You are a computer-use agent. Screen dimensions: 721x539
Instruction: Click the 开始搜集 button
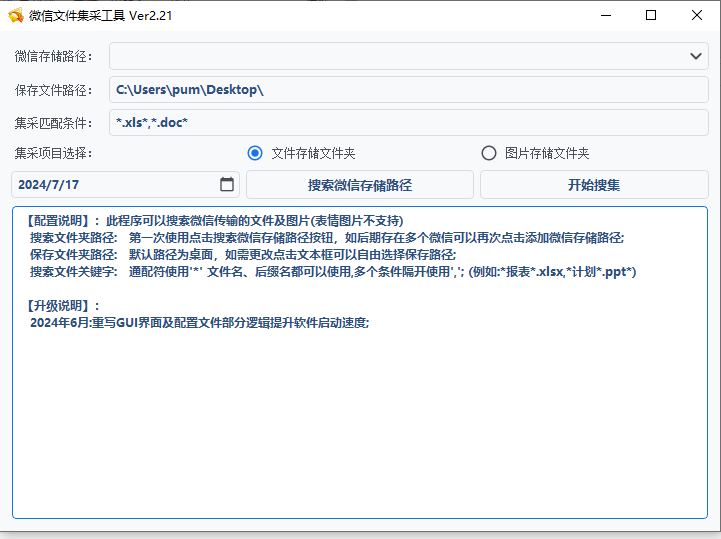(x=594, y=185)
